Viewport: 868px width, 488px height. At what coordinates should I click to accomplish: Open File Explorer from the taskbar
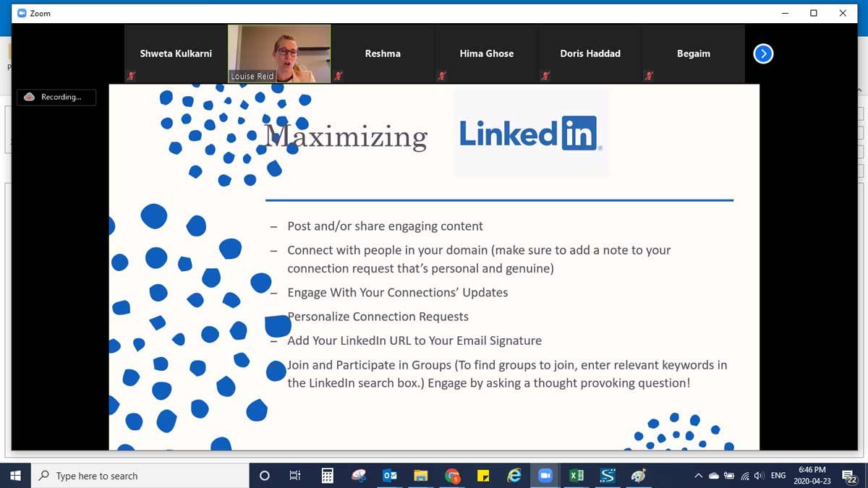tap(421, 476)
